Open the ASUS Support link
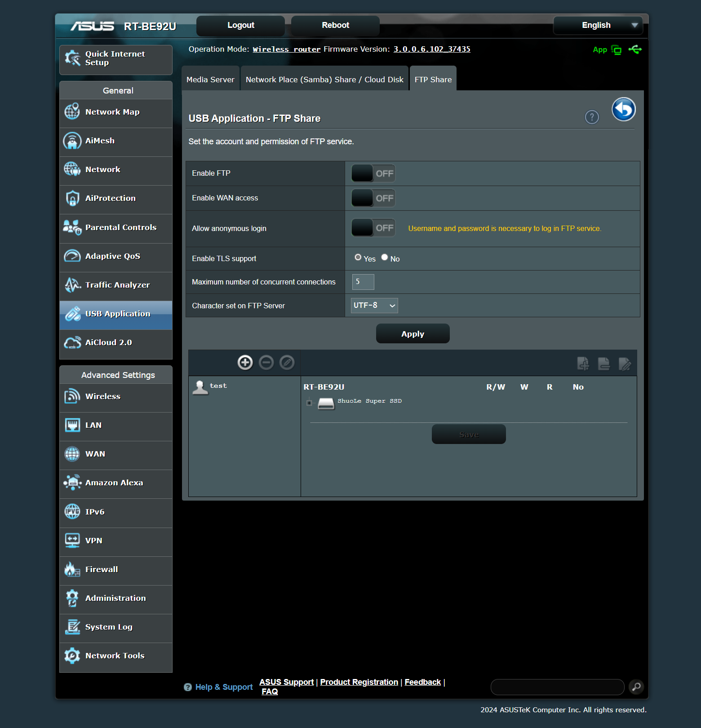The image size is (701, 728). click(286, 682)
